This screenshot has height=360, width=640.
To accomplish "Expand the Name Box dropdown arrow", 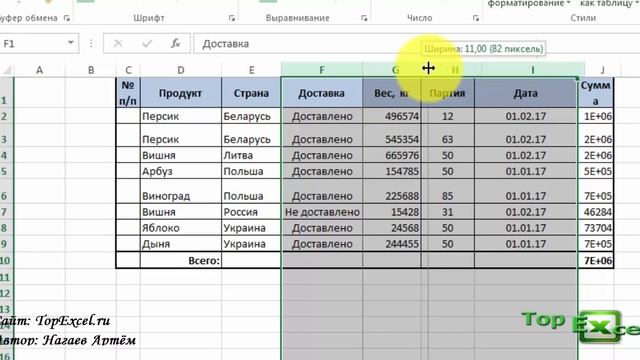I will pos(71,43).
